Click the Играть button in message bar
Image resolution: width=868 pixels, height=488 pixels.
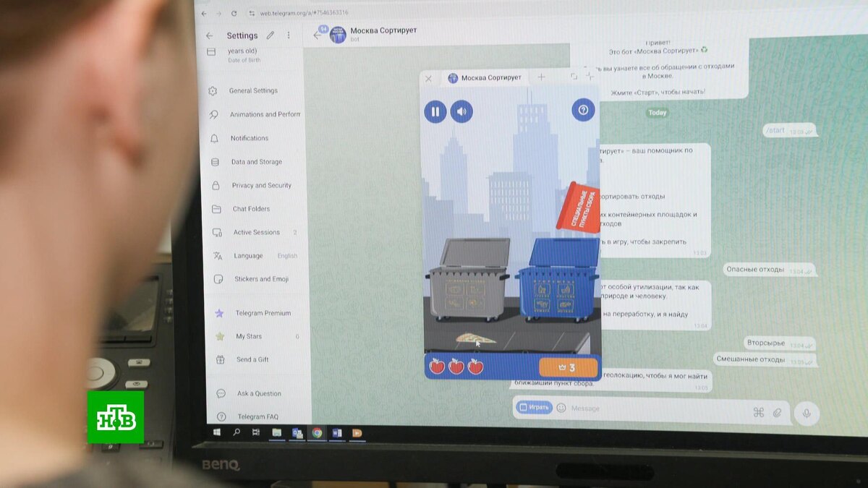tap(534, 407)
